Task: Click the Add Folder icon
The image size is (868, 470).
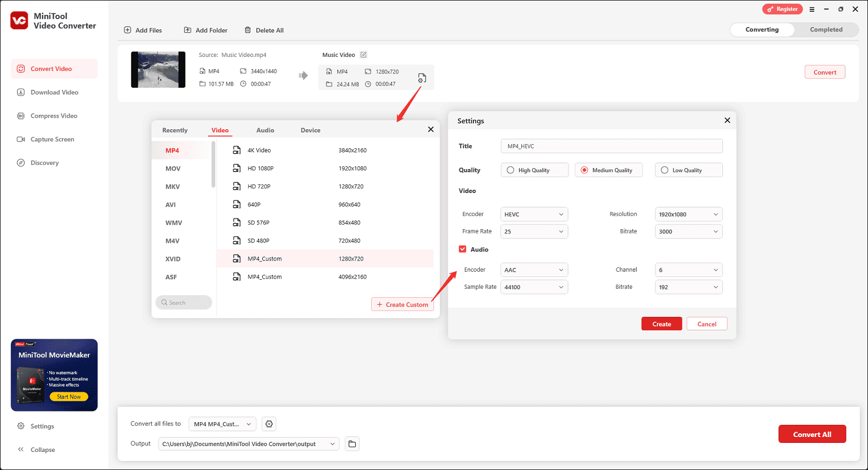Action: pyautogui.click(x=188, y=30)
